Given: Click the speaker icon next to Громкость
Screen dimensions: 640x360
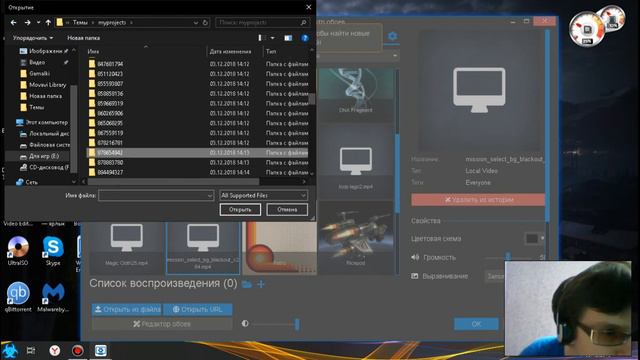Looking at the screenshot, I should [415, 257].
